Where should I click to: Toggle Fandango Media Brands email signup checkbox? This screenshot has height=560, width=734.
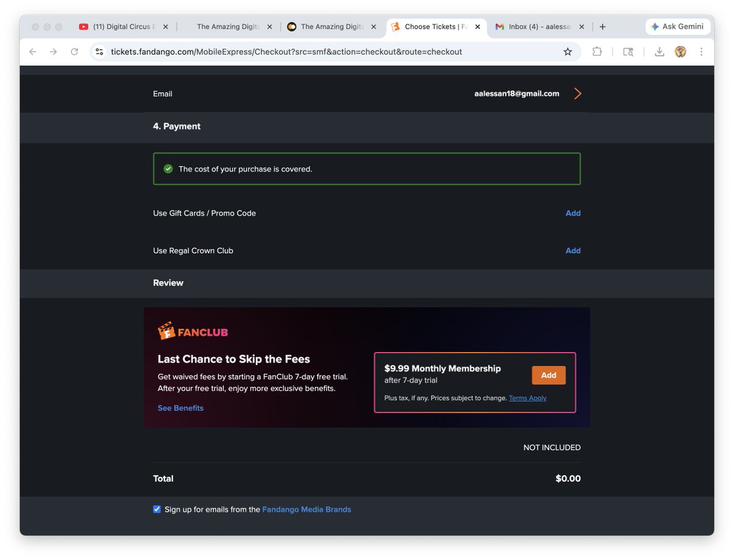tap(157, 509)
